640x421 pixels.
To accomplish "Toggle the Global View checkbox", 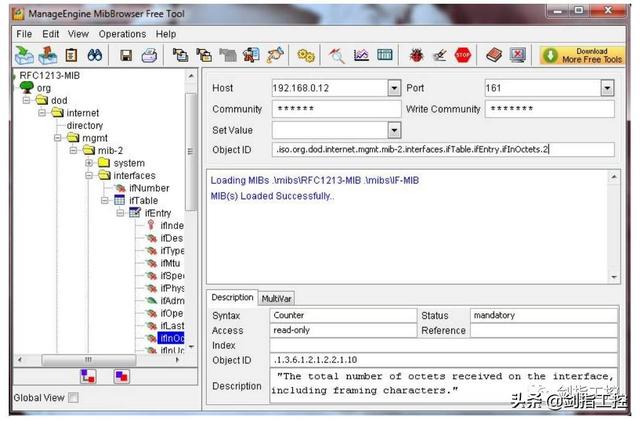I will pyautogui.click(x=73, y=397).
